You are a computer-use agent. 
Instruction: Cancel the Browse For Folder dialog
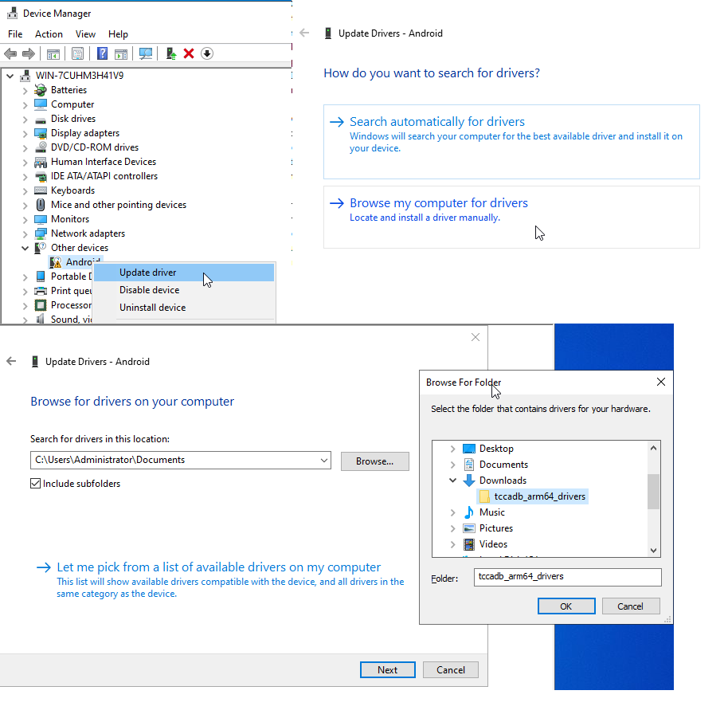(631, 606)
